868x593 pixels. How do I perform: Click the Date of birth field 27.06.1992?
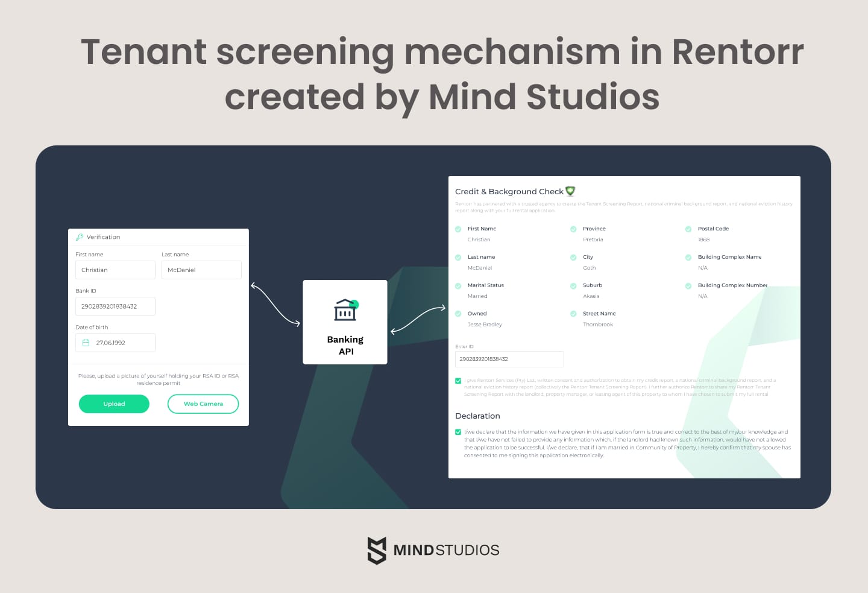tap(115, 343)
